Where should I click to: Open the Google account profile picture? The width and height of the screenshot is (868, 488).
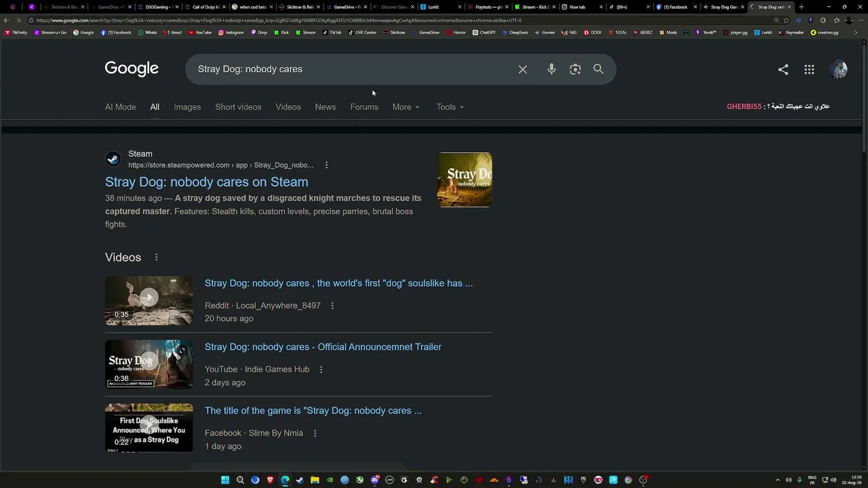tap(839, 69)
